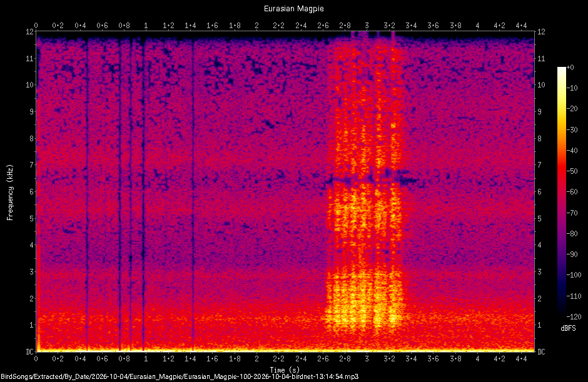Click 'DC' on the right frequency axis

541,351
